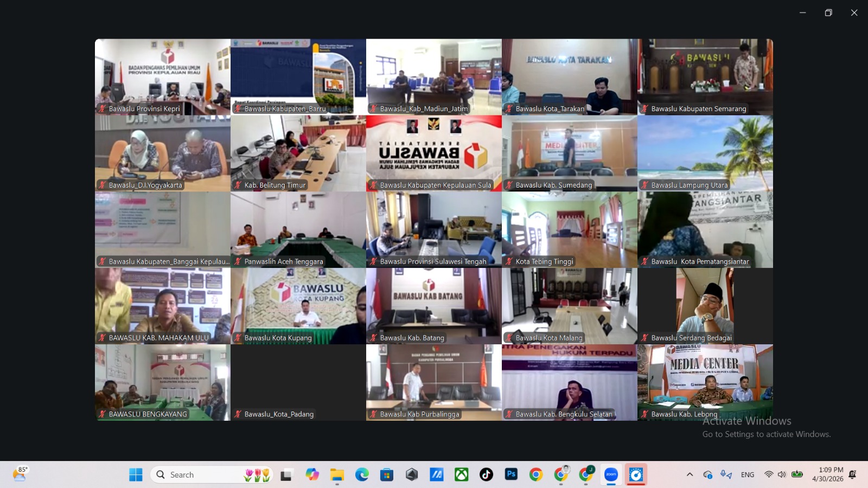Show hidden system tray icons
The image size is (868, 488).
690,475
